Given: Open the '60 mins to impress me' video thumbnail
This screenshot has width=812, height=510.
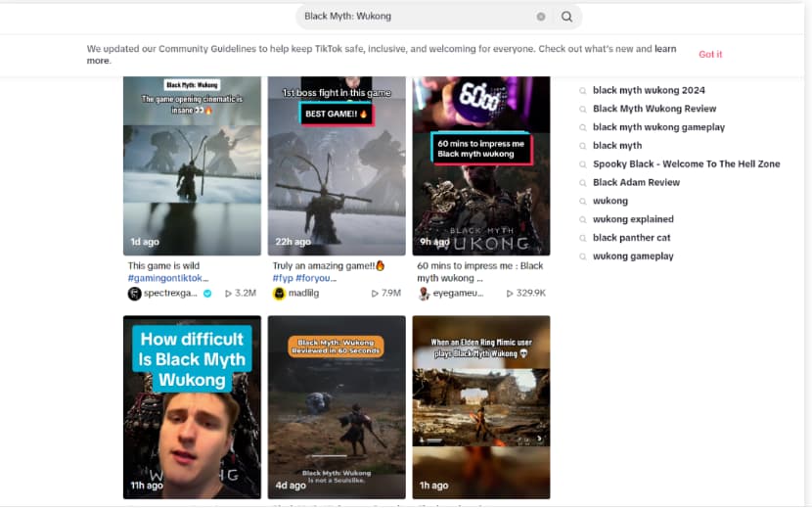Looking at the screenshot, I should (x=481, y=165).
